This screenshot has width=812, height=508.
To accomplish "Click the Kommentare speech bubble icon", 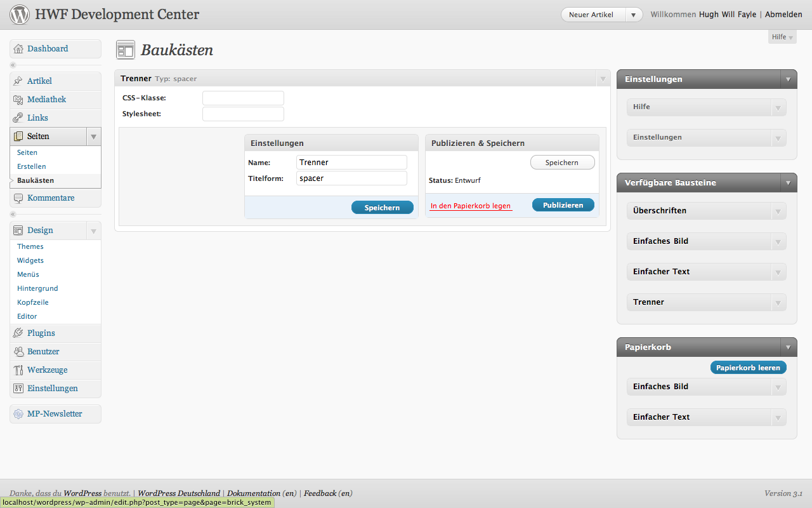I will pos(18,198).
